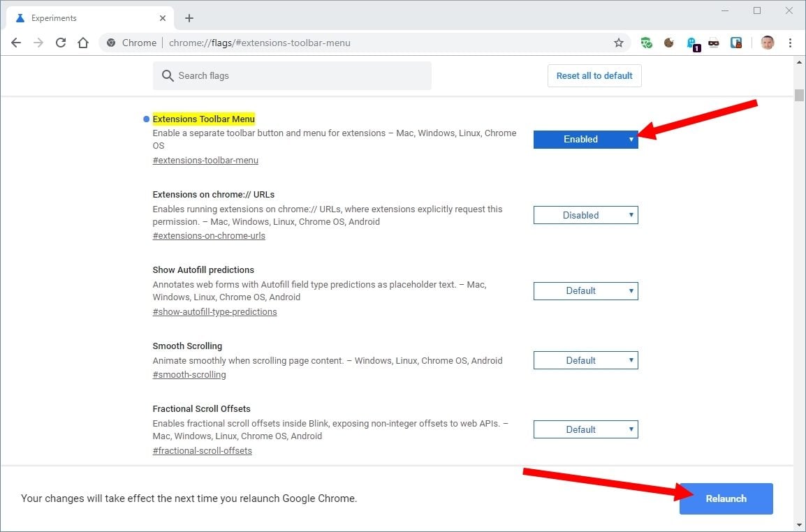Click the Smooth Scrolling heading
This screenshot has height=532, width=806.
point(187,346)
